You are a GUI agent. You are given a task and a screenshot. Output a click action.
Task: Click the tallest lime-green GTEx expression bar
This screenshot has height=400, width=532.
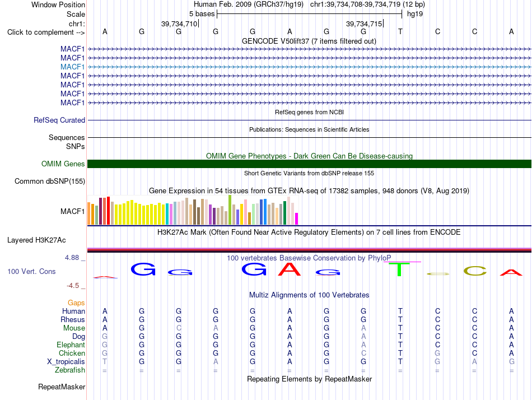(x=230, y=210)
